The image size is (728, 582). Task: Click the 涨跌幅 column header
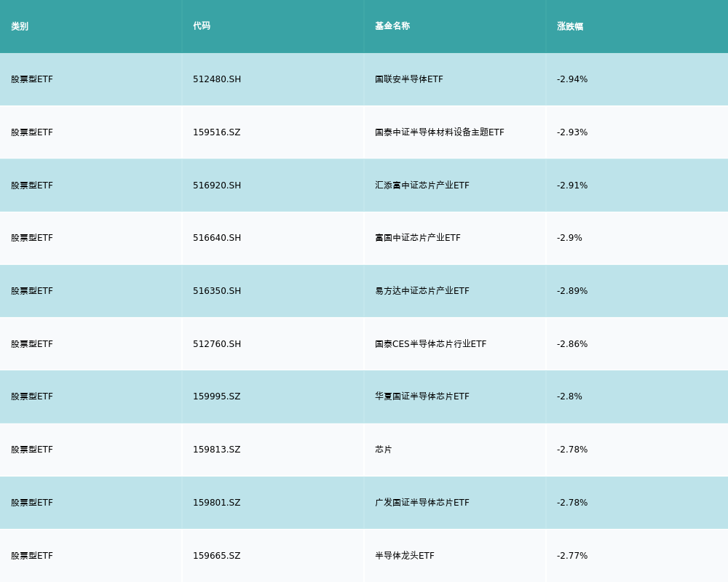[x=570, y=26]
